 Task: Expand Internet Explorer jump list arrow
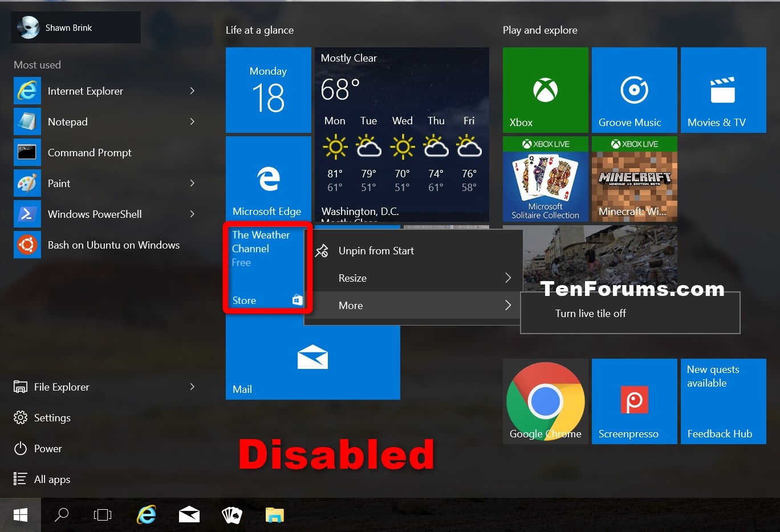pyautogui.click(x=192, y=91)
